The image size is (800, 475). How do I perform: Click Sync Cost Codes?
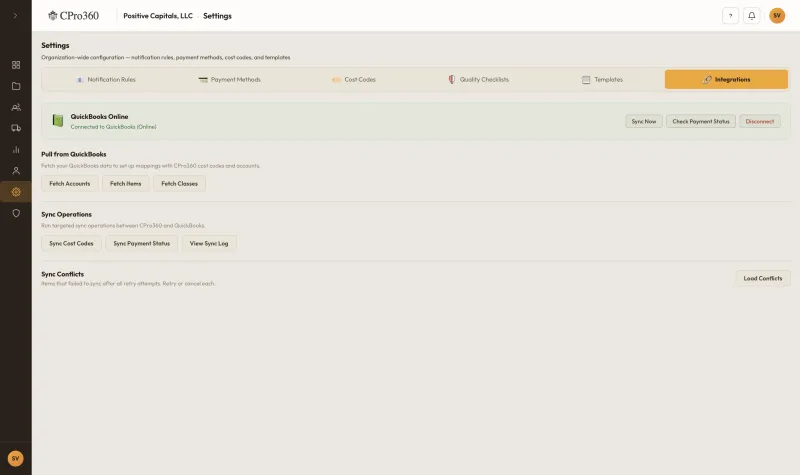click(x=71, y=243)
